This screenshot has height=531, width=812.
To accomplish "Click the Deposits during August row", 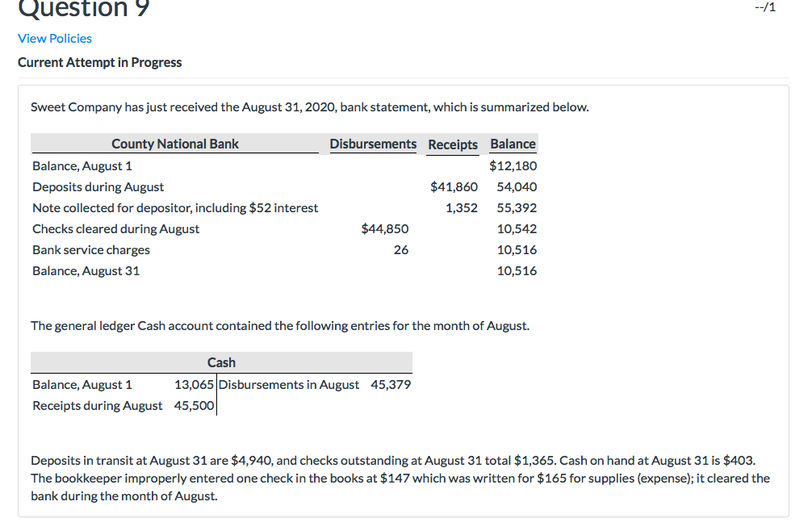I will tap(98, 186).
